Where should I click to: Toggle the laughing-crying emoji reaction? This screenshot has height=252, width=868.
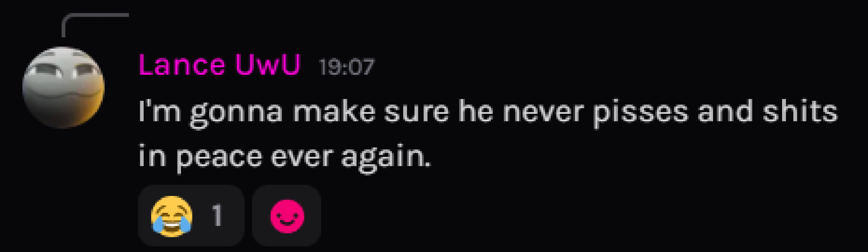pos(191,216)
